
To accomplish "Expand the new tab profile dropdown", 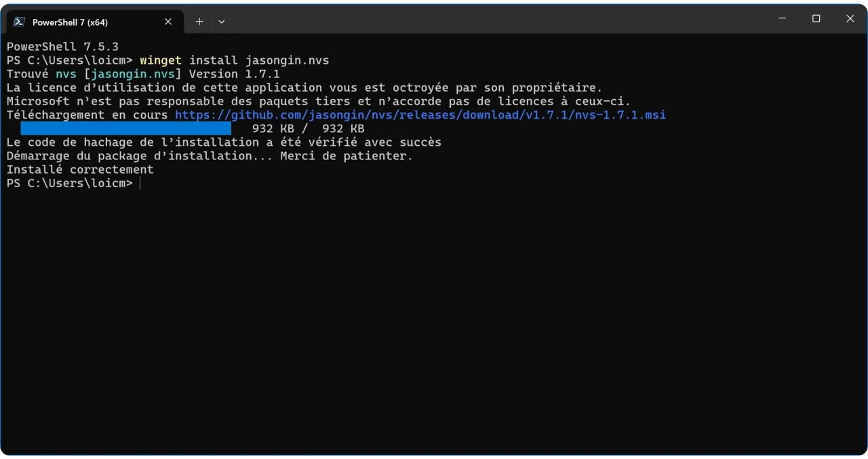I will (x=222, y=22).
